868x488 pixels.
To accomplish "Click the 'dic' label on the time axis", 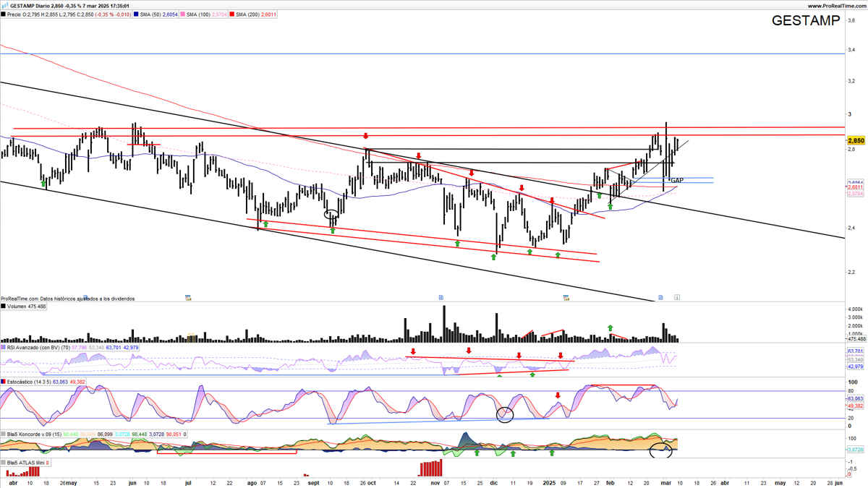I will tap(494, 481).
